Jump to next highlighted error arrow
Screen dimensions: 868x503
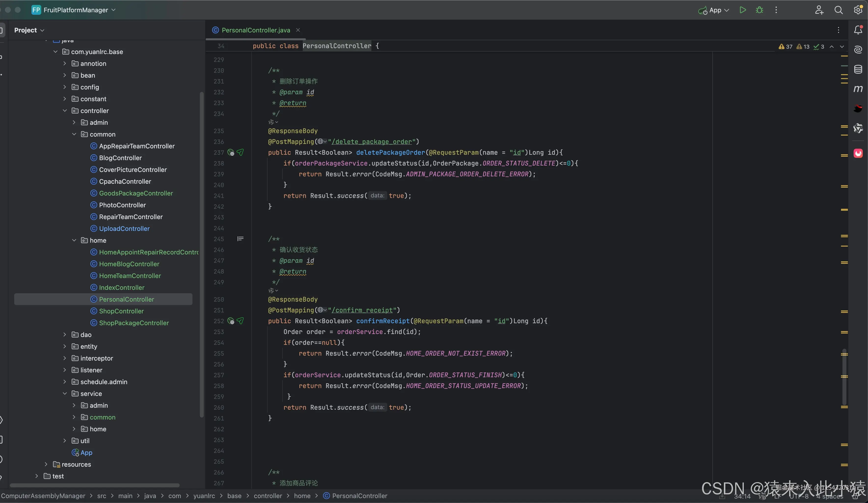click(842, 46)
